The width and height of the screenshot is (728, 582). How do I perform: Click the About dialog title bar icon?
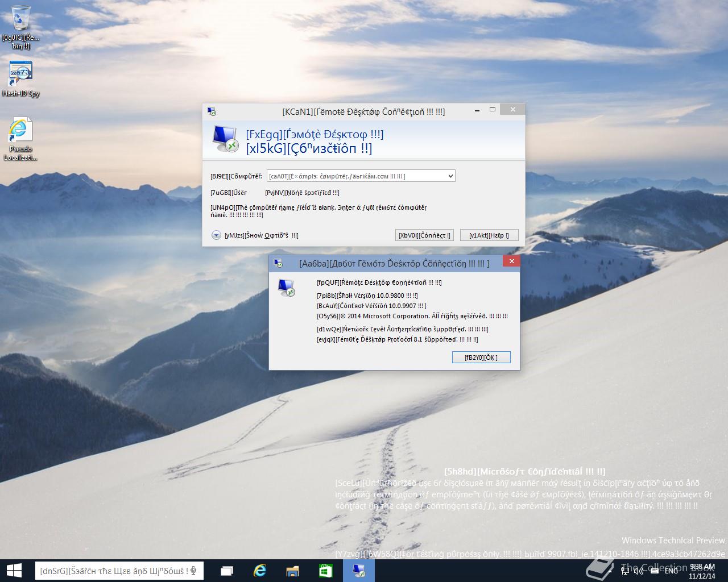point(278,263)
